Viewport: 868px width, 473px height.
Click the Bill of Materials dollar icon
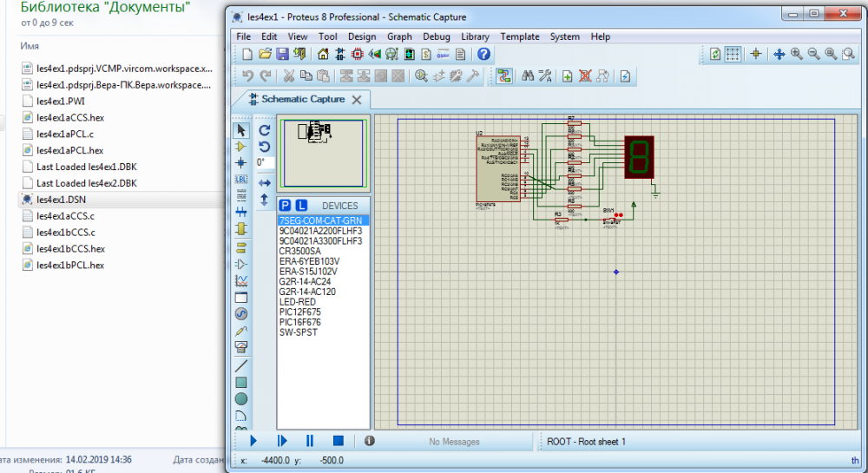pos(426,54)
